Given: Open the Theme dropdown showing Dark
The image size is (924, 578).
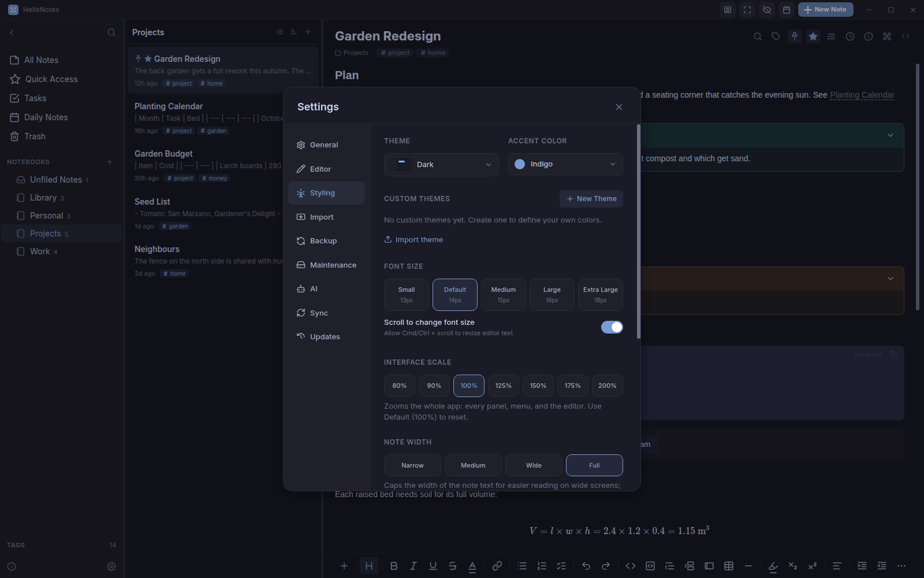Looking at the screenshot, I should tap(441, 165).
